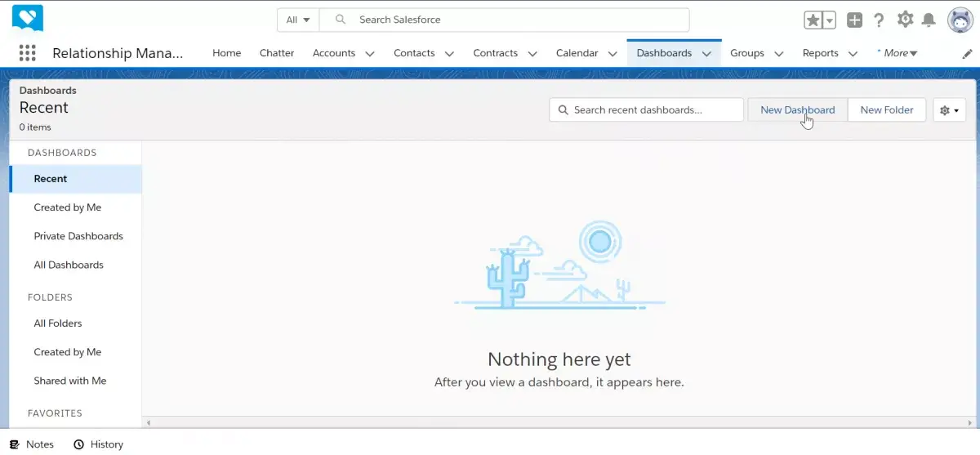Open the History utility item
This screenshot has width=980, height=455.
pyautogui.click(x=98, y=444)
